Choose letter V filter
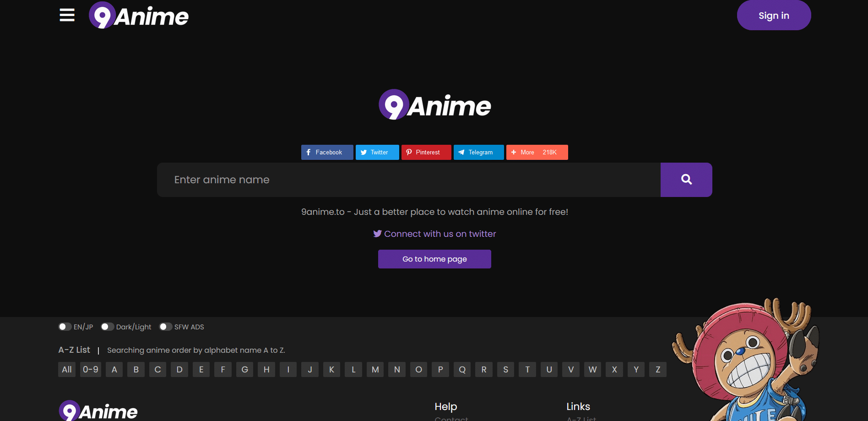 pyautogui.click(x=571, y=369)
